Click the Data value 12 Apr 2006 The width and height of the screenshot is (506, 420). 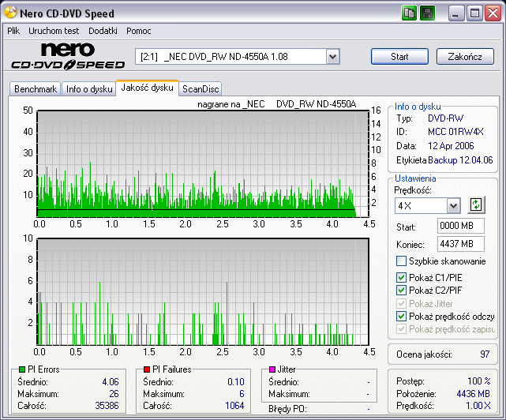(451, 146)
